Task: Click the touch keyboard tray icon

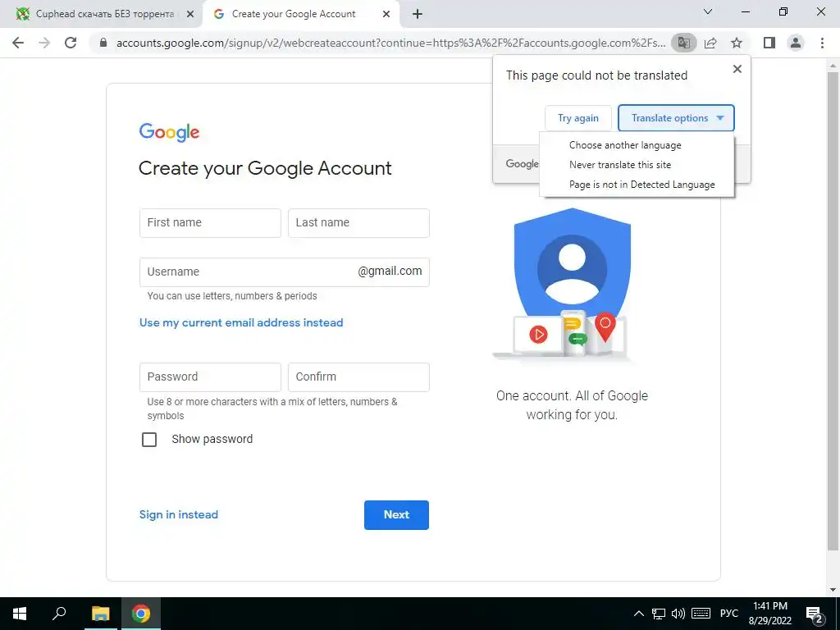Action: pyautogui.click(x=701, y=614)
